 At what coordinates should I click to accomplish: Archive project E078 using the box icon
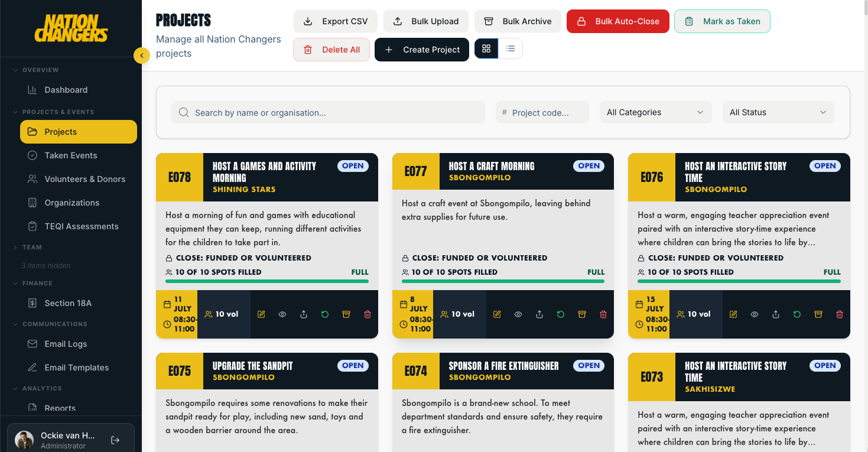point(346,314)
